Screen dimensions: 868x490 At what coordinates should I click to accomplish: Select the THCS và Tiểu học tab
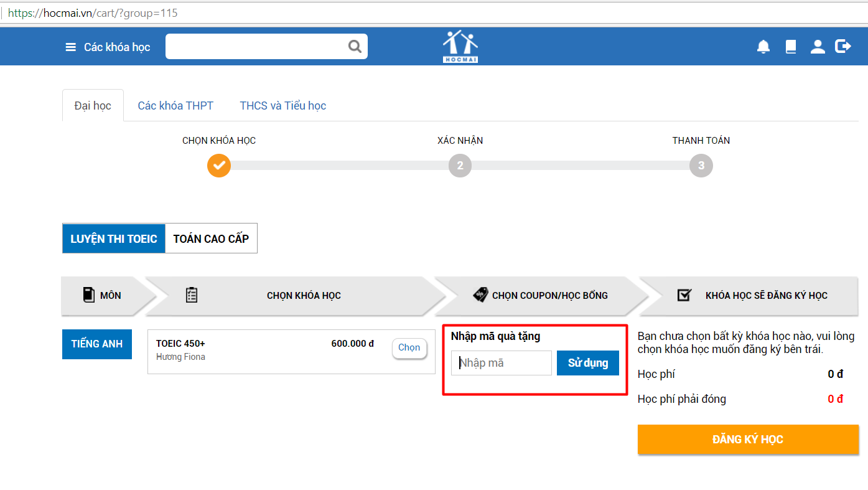point(283,106)
